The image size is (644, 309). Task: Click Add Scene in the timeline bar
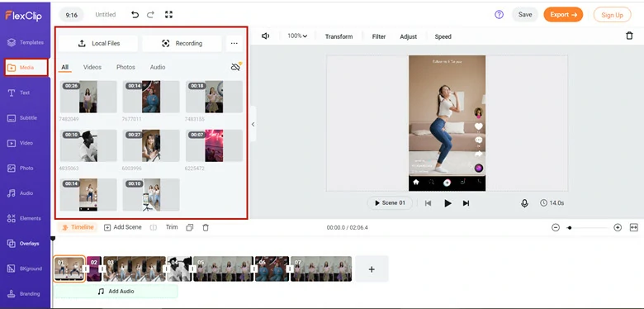click(123, 227)
